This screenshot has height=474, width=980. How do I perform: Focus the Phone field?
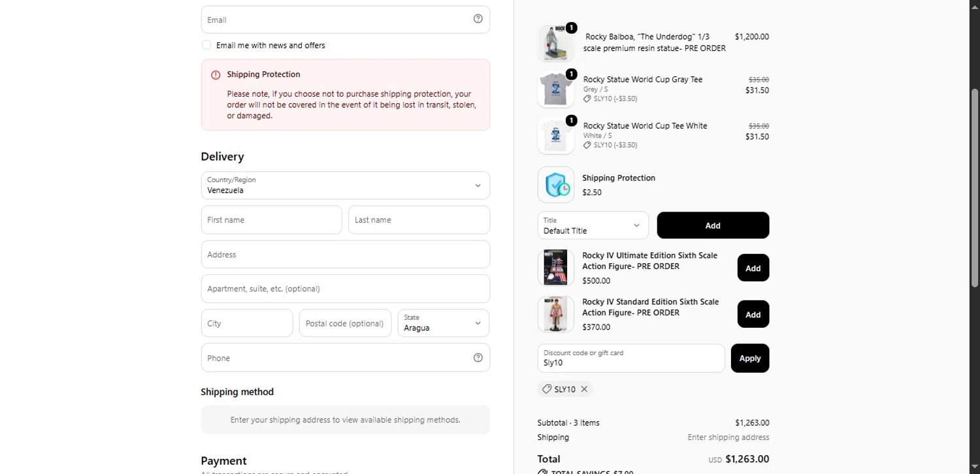(x=346, y=358)
